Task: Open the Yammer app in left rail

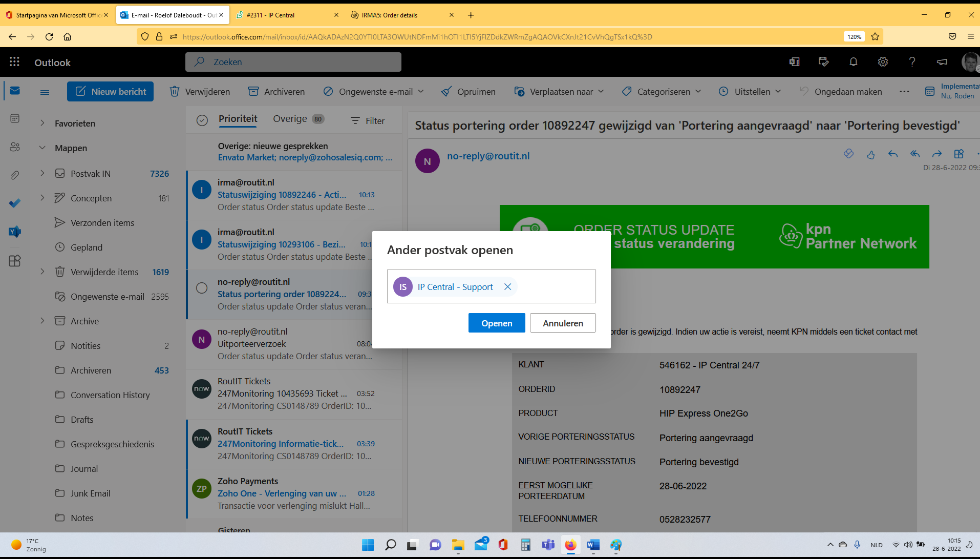Action: point(15,232)
